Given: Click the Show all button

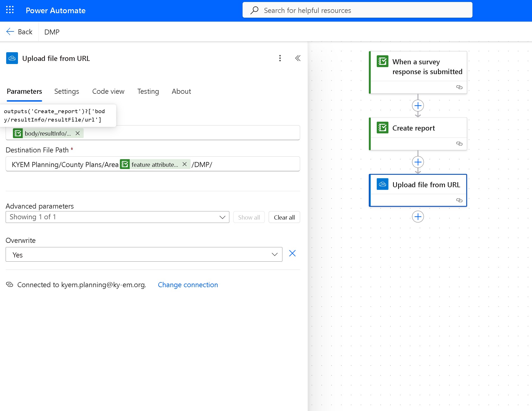Looking at the screenshot, I should [249, 217].
